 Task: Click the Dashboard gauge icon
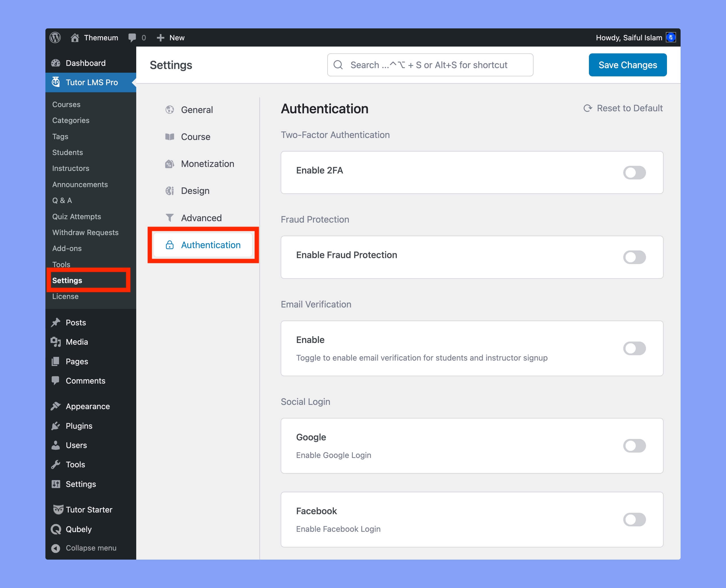point(56,63)
